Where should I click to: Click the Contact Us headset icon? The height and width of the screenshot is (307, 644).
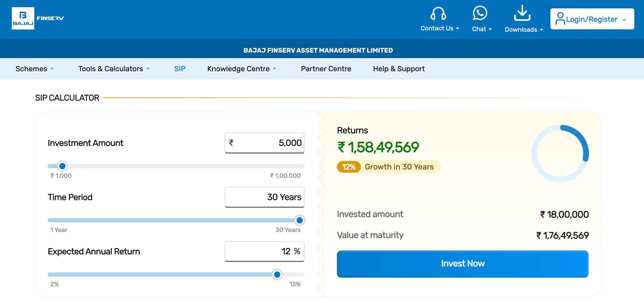click(x=438, y=14)
